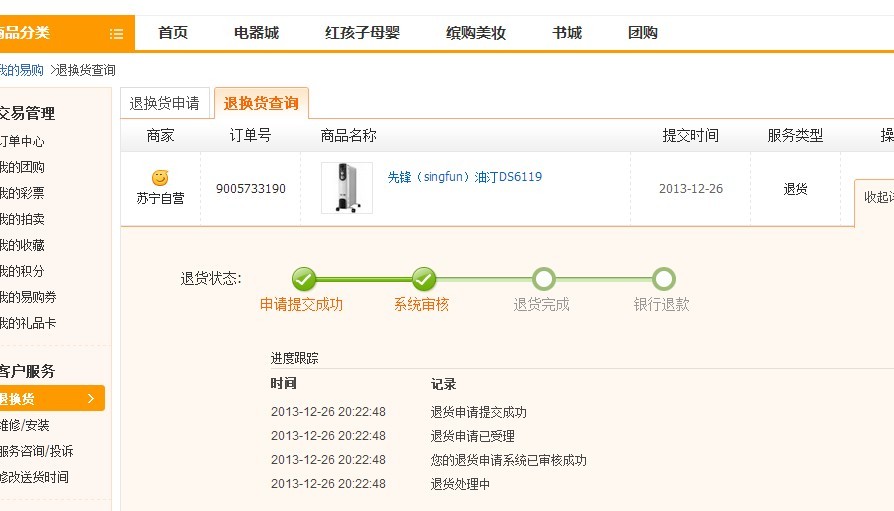Click the 苏宁自营 merchant label
This screenshot has height=511, width=894.
160,198
